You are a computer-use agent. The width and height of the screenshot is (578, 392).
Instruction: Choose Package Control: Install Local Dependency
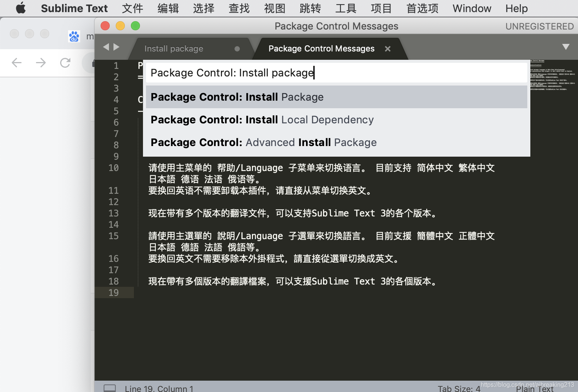pyautogui.click(x=261, y=120)
